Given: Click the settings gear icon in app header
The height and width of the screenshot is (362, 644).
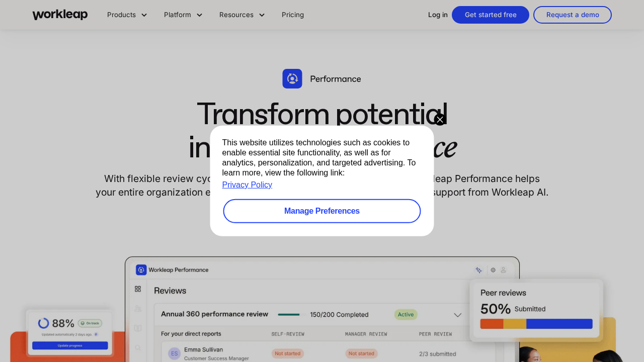Looking at the screenshot, I should click(493, 270).
